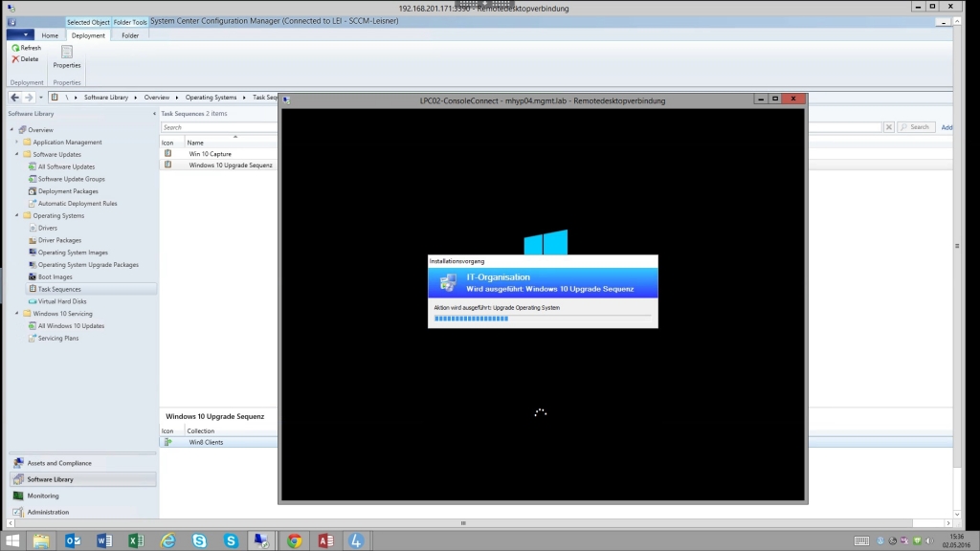Click Operating Systems in breadcrumb path
Viewport: 980px width, 551px height.
(x=211, y=98)
